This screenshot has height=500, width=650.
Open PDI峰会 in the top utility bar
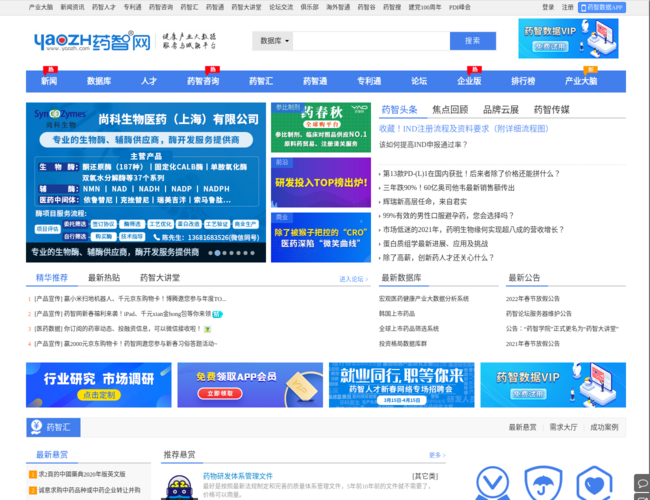pos(459,7)
